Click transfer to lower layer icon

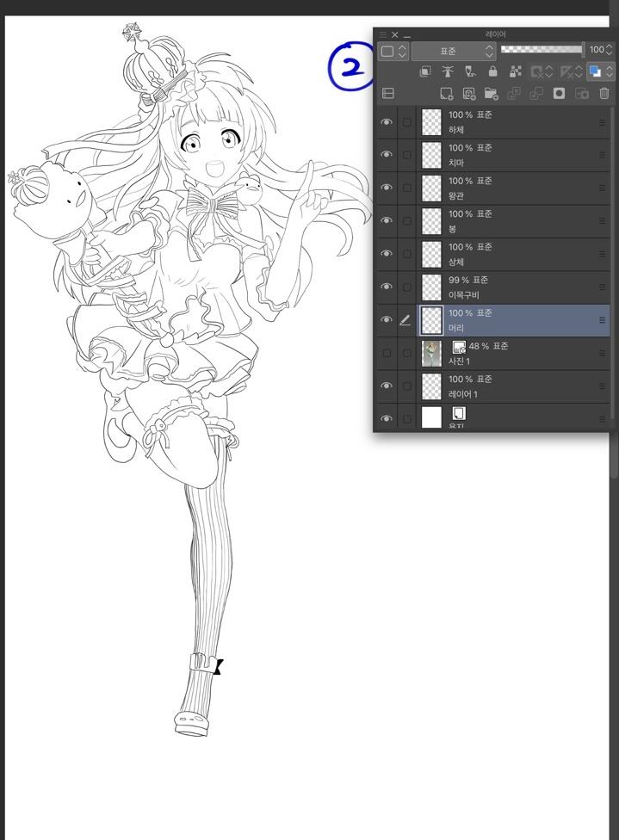point(514,94)
